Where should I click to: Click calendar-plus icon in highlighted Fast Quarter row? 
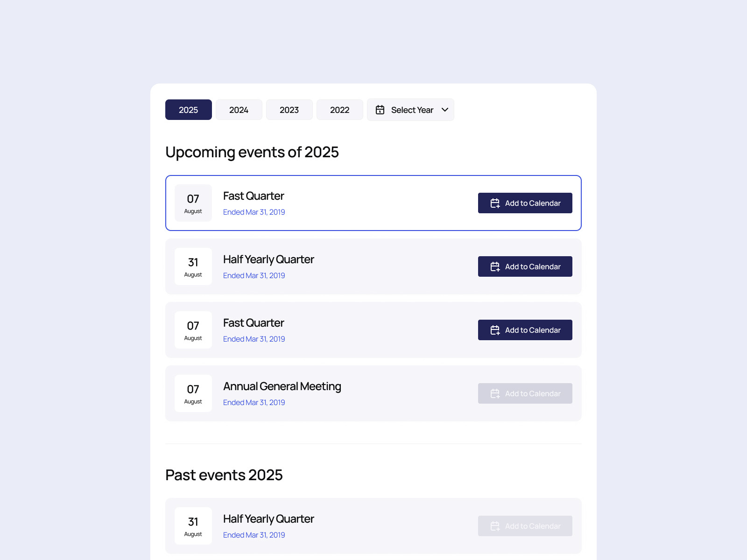tap(495, 203)
